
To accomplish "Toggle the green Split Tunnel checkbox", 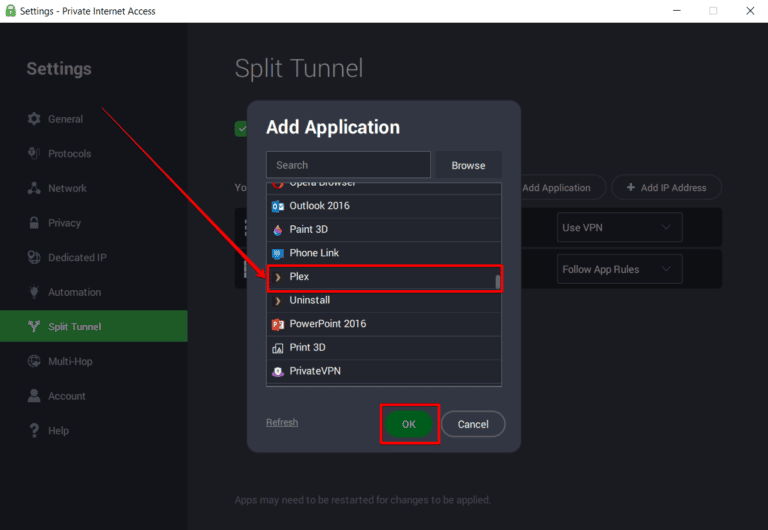I will pos(241,129).
